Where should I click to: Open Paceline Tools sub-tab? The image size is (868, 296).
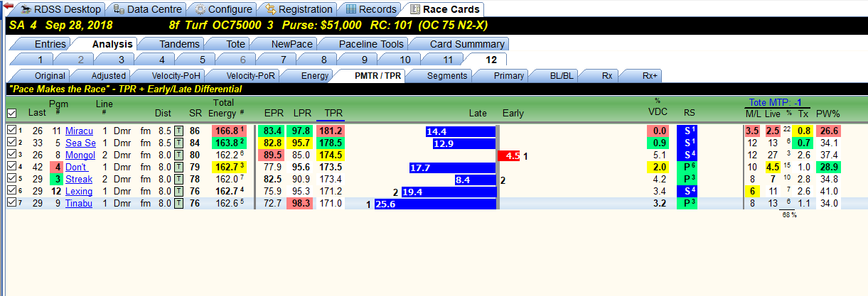point(370,44)
